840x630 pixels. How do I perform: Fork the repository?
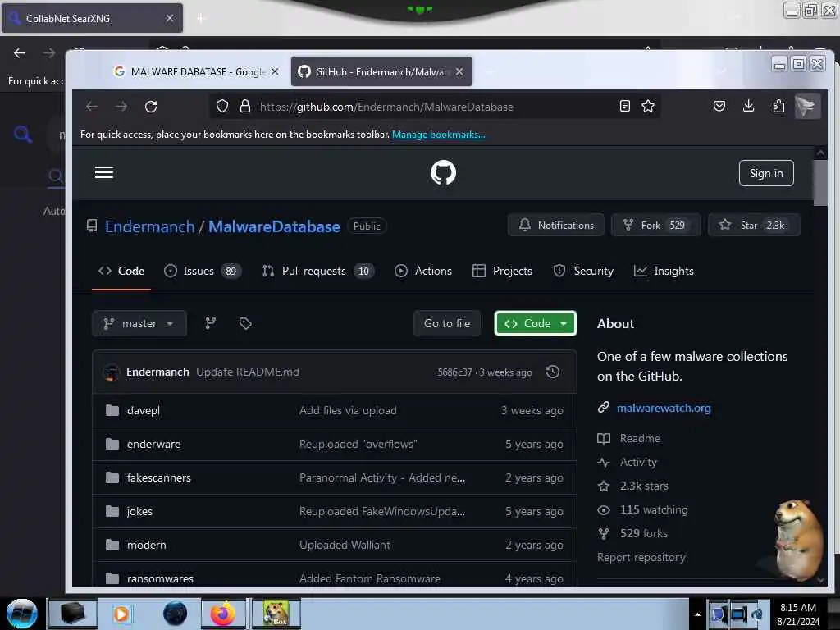655,225
